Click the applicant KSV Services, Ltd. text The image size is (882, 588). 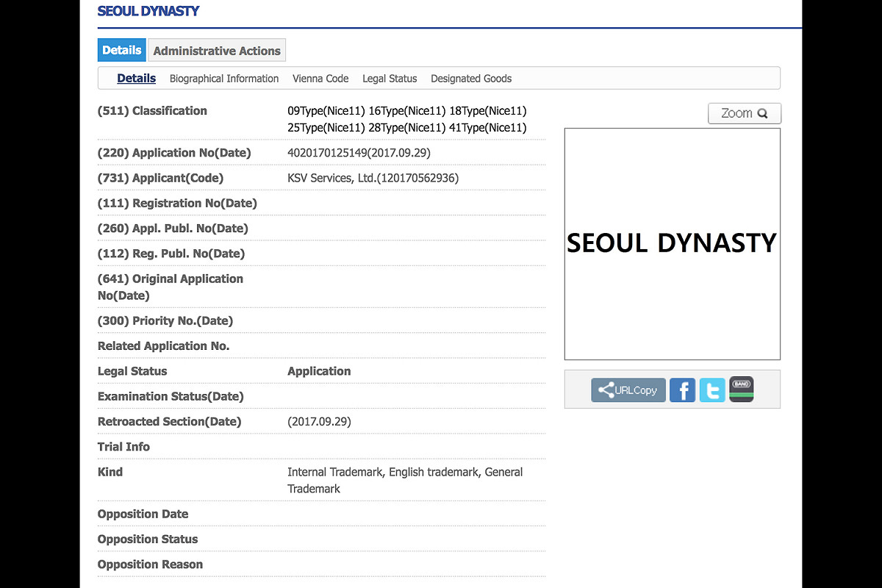[x=331, y=178]
